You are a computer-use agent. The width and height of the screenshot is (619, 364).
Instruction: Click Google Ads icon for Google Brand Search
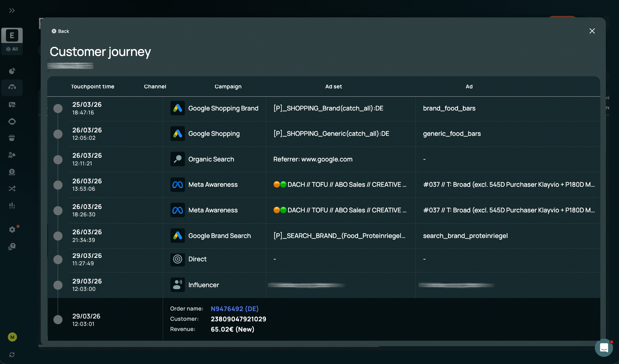pos(178,236)
